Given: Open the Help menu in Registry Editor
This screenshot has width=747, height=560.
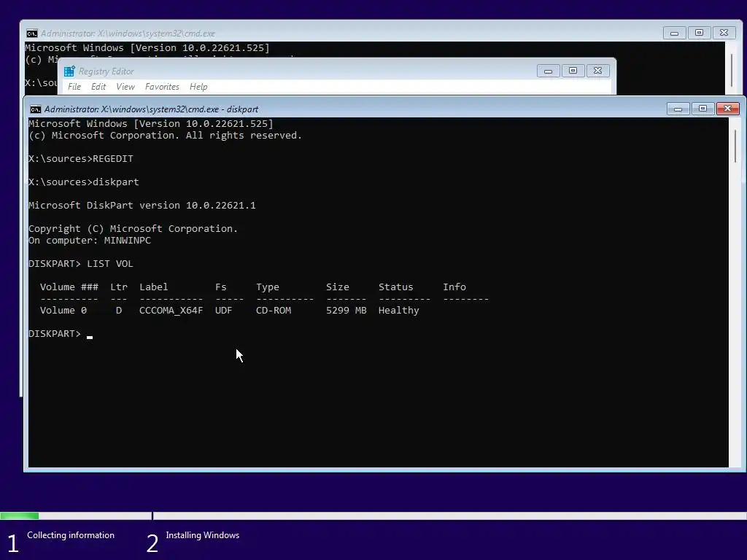Looking at the screenshot, I should pos(198,87).
